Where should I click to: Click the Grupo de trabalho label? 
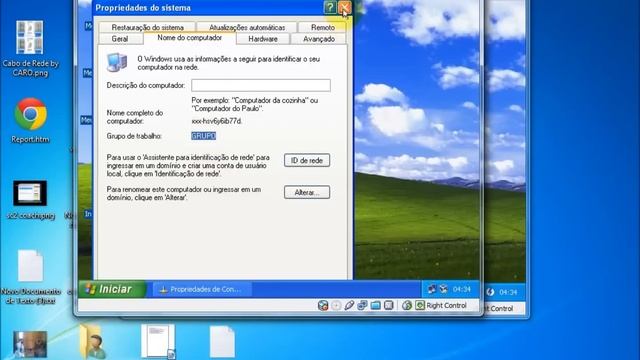(x=134, y=136)
